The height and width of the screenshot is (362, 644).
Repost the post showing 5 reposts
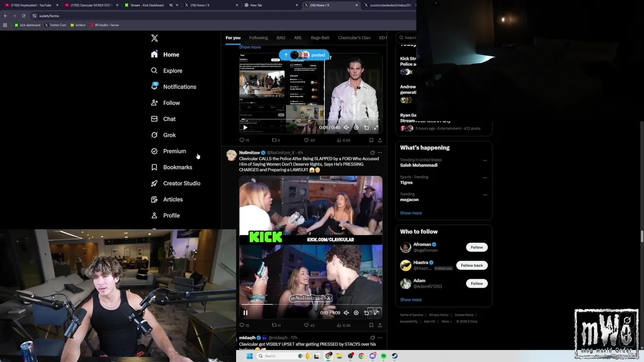point(276,140)
